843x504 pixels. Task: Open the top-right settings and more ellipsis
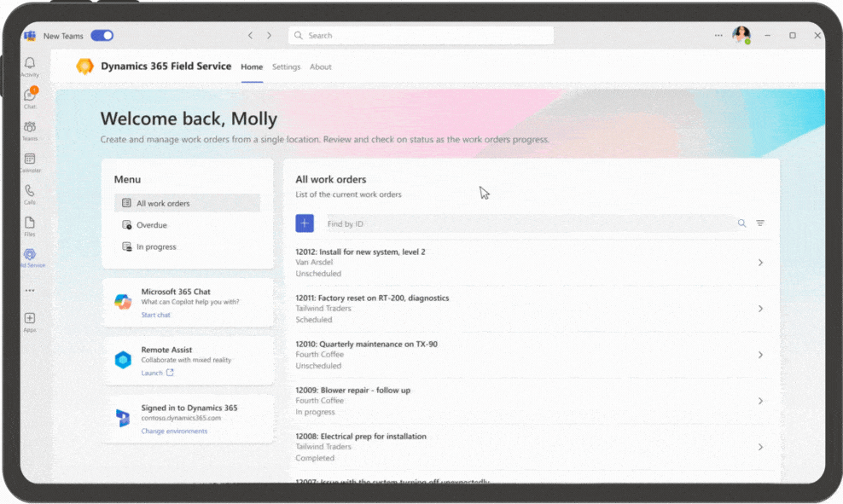tap(718, 36)
